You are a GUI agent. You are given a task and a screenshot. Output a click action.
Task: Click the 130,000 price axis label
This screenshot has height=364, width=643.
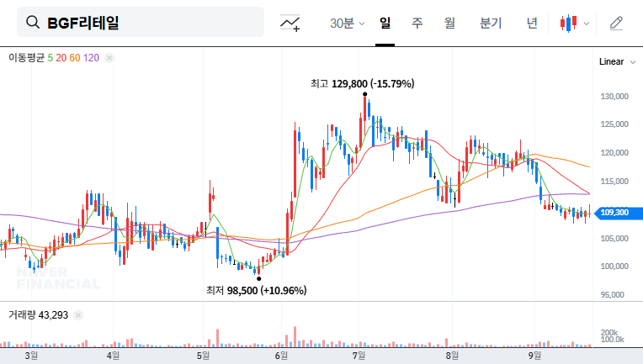(x=614, y=97)
